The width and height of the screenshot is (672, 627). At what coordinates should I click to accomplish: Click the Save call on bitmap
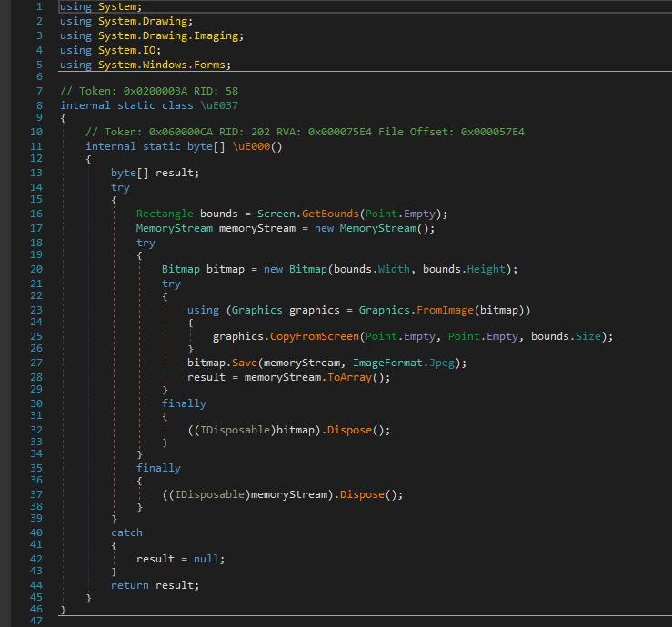245,363
